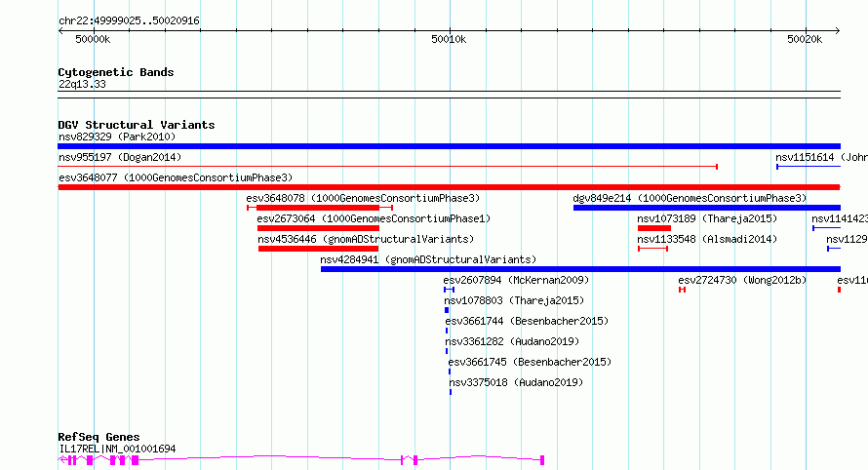Click the nsv1151614 thin blue variant line
Image resolution: width=868 pixels, height=470 pixels.
point(809,167)
